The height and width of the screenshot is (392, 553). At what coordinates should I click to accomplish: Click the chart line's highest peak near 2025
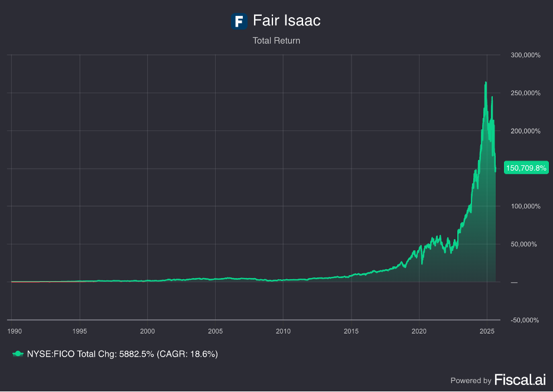(486, 83)
